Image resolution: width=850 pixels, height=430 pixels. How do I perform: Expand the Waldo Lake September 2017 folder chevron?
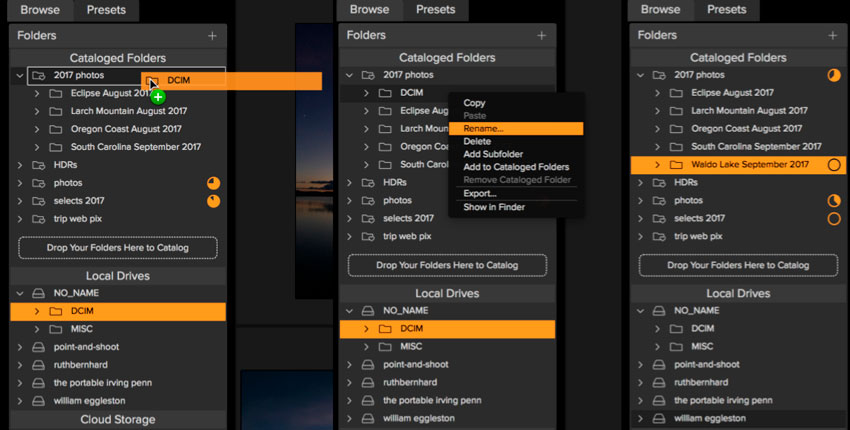[656, 165]
